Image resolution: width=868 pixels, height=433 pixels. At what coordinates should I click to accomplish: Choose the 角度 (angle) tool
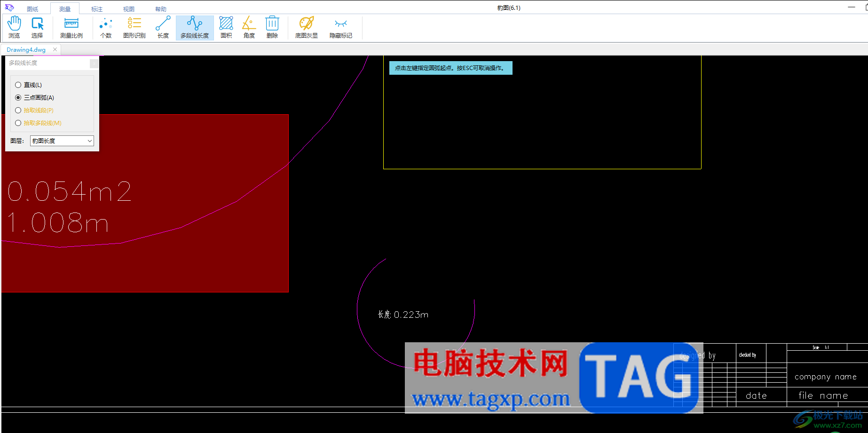(x=249, y=27)
